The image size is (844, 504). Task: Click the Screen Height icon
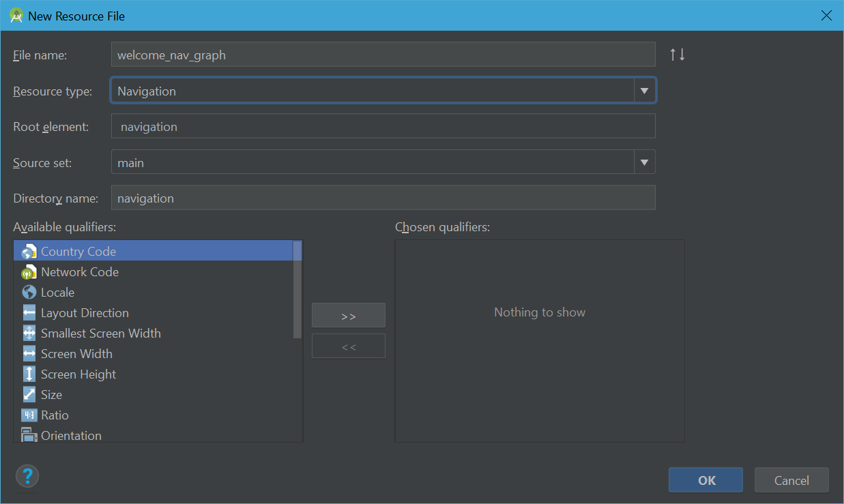pyautogui.click(x=29, y=374)
